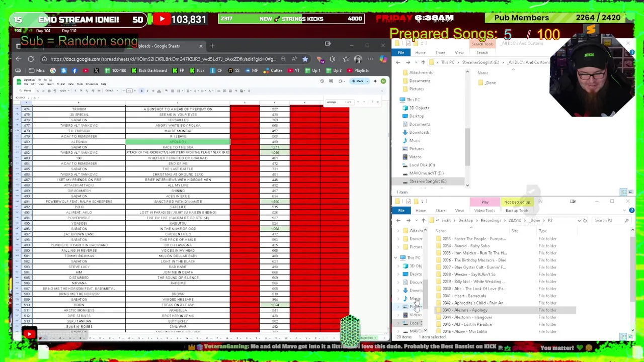The width and height of the screenshot is (644, 362).
Task: Open the _Done folder in upper Explorer
Action: click(487, 82)
